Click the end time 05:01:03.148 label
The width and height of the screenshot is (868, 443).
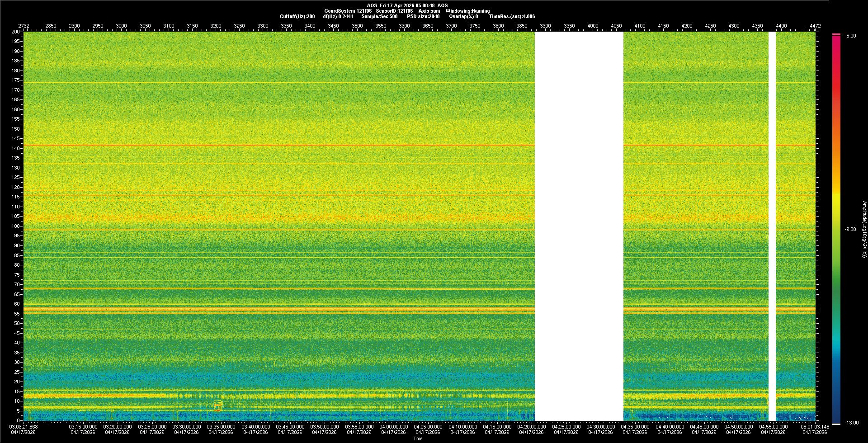[x=815, y=427]
